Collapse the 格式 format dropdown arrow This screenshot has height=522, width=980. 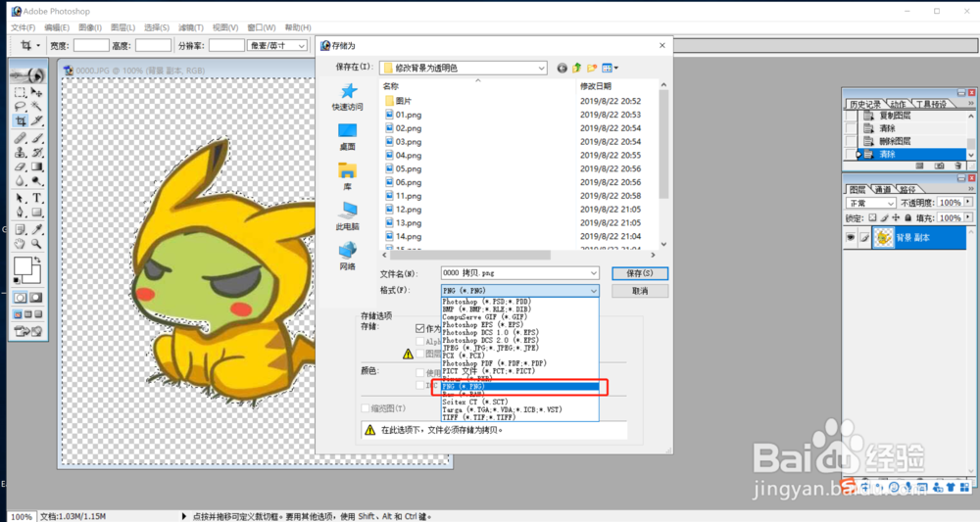click(593, 290)
